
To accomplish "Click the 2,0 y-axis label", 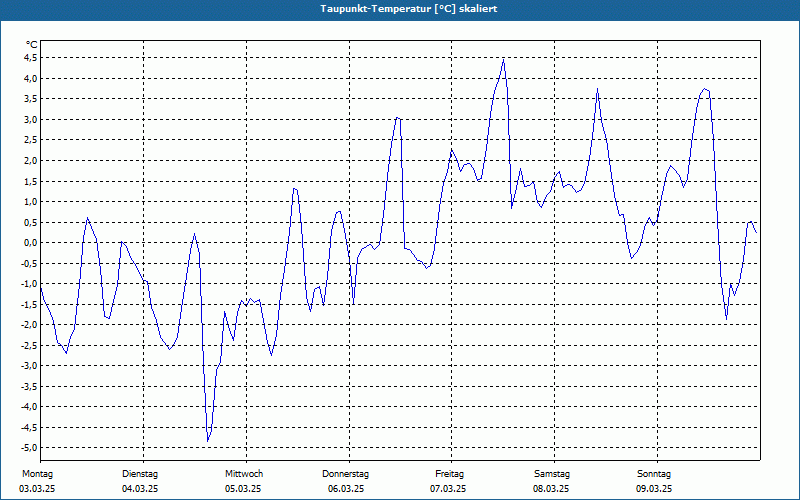I will click(x=30, y=160).
